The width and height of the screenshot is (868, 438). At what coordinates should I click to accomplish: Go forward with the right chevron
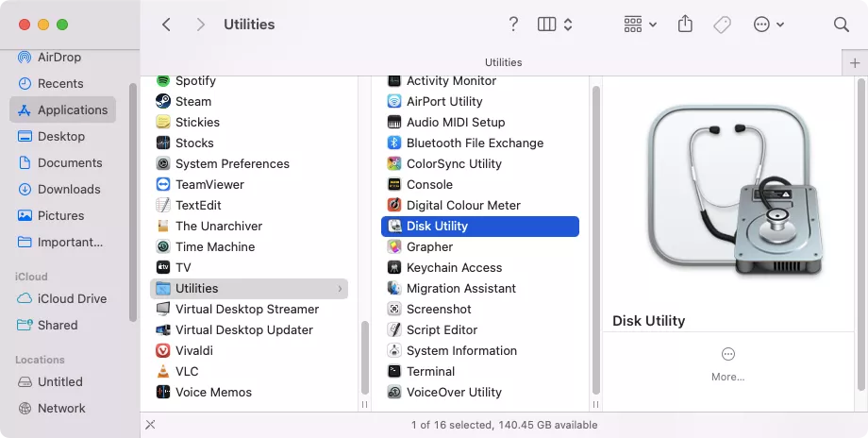click(200, 25)
